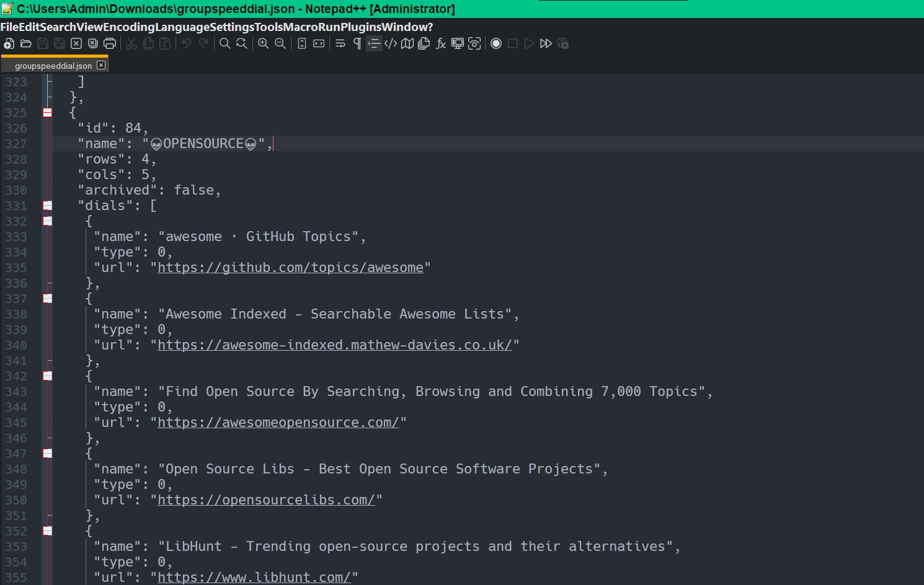Create a new file with the New icon
924x585 pixels.
point(9,43)
